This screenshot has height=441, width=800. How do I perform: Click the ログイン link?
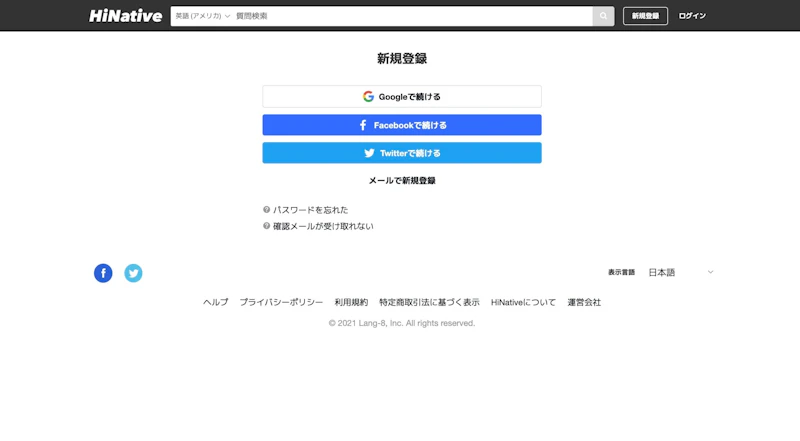tap(692, 16)
